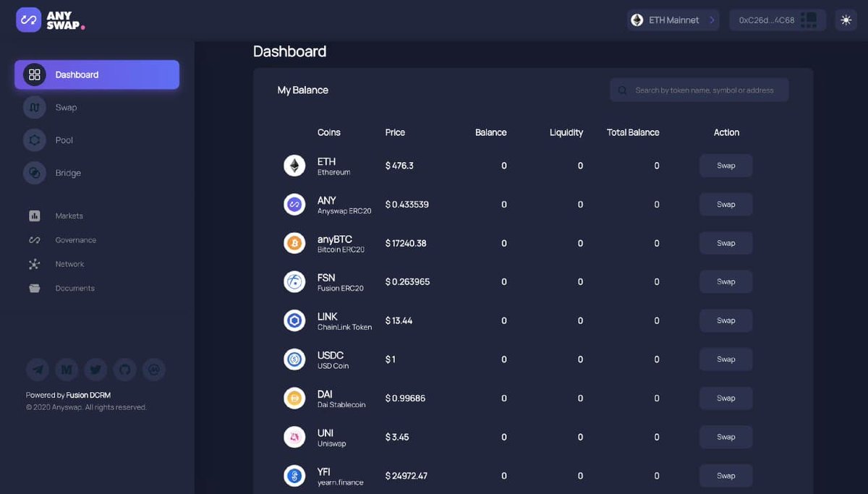Open the Swap section in the sidebar

click(66, 107)
